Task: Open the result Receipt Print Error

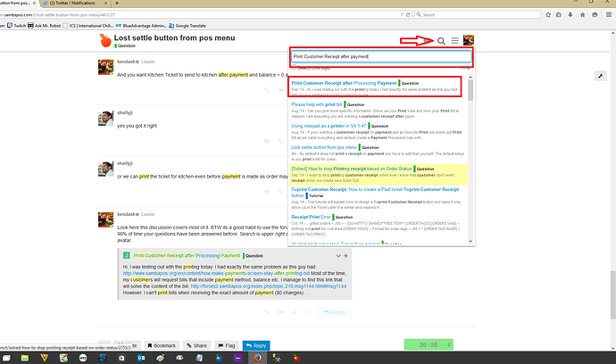Action: (311, 217)
